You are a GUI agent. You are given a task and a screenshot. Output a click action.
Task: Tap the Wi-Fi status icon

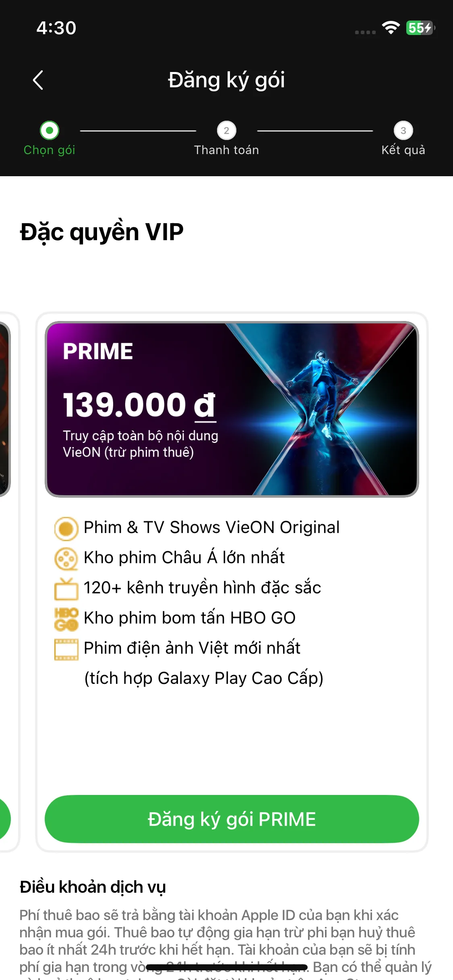pos(391,28)
